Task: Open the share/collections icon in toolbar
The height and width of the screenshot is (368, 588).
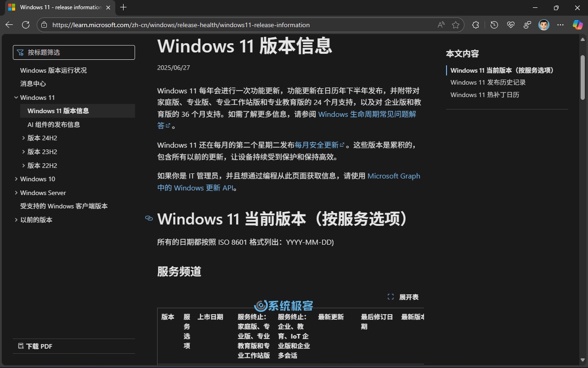Action: [x=527, y=25]
